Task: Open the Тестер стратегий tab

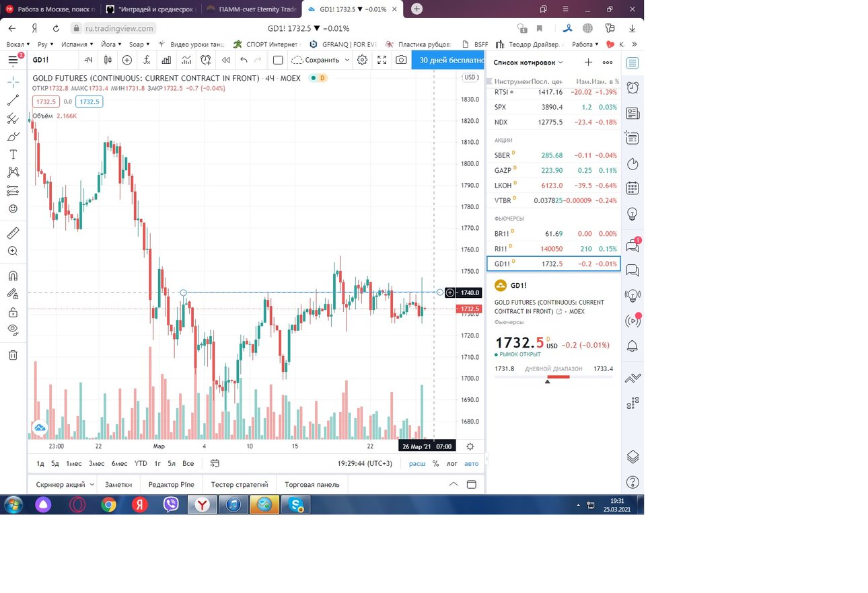Action: click(x=240, y=484)
